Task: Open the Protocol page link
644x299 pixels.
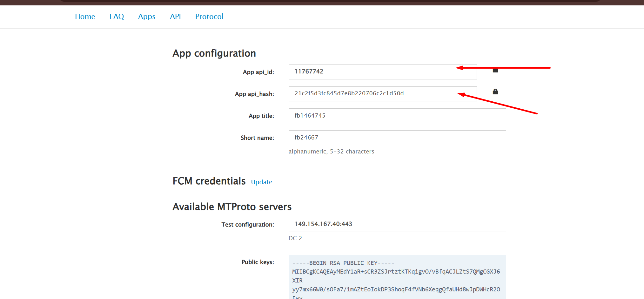Action: pyautogui.click(x=209, y=17)
